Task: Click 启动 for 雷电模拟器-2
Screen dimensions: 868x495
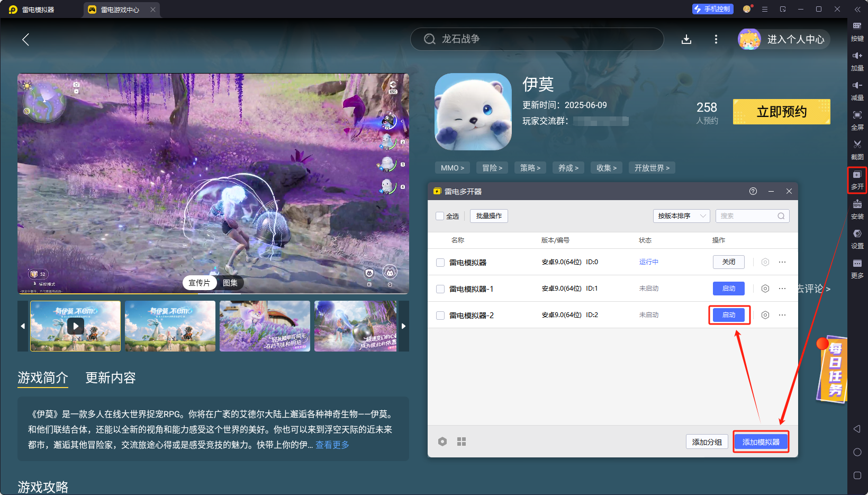Action: [729, 315]
